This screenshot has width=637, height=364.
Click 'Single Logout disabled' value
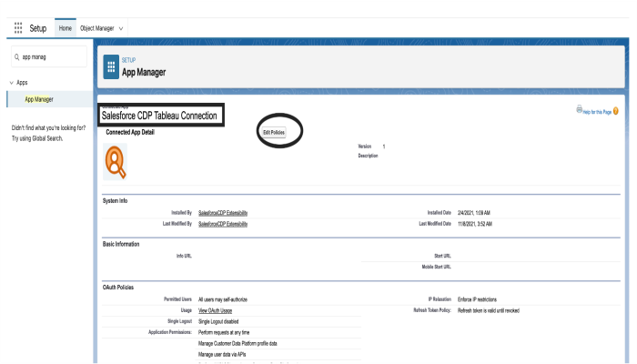click(218, 321)
